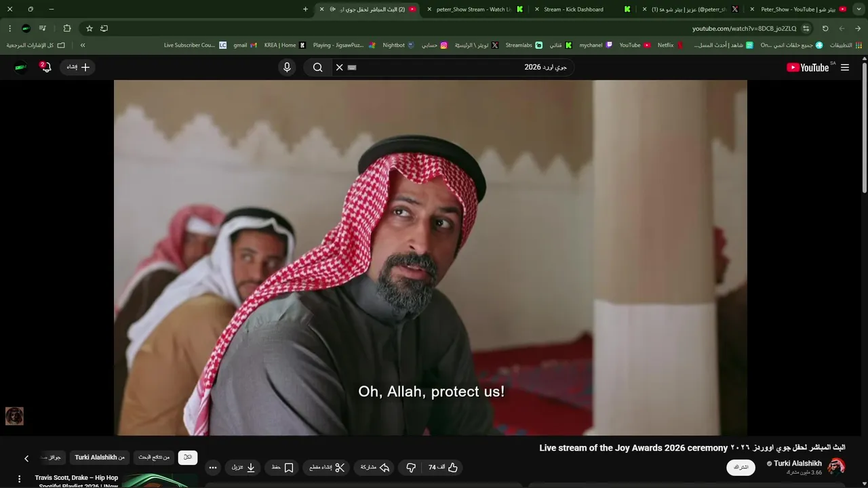The height and width of the screenshot is (488, 868).
Task: Close the active Joy Awards tab
Action: 321,9
